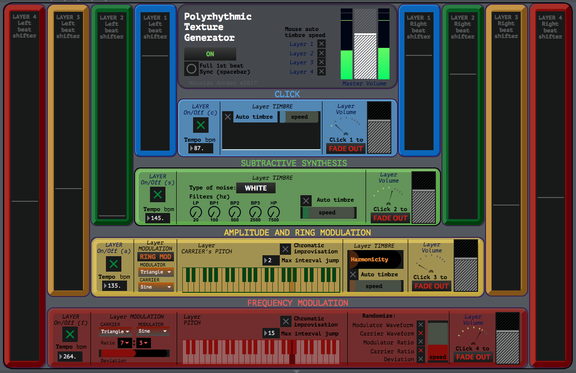The width and height of the screenshot is (576, 373).
Task: Select the RING MOD modulation tab
Action: (x=155, y=257)
